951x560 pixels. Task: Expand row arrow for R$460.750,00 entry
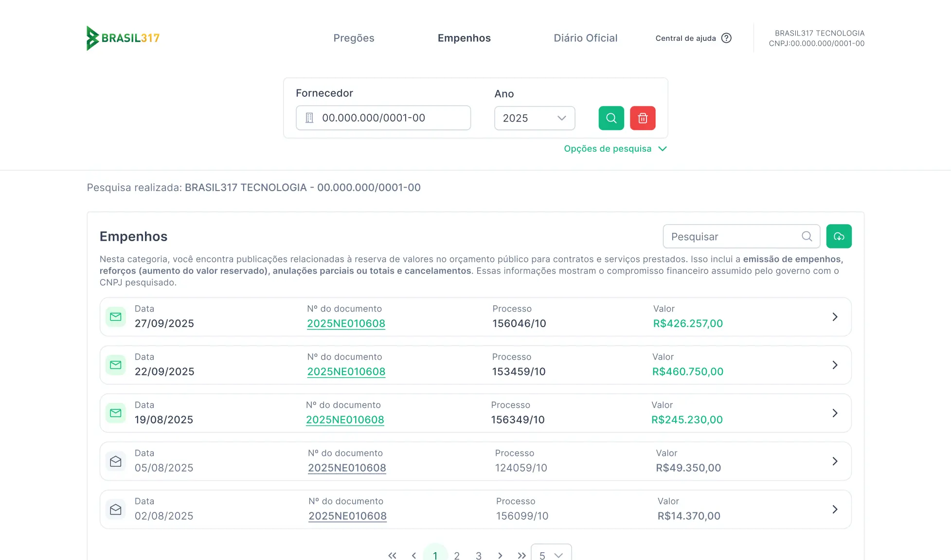[835, 365]
